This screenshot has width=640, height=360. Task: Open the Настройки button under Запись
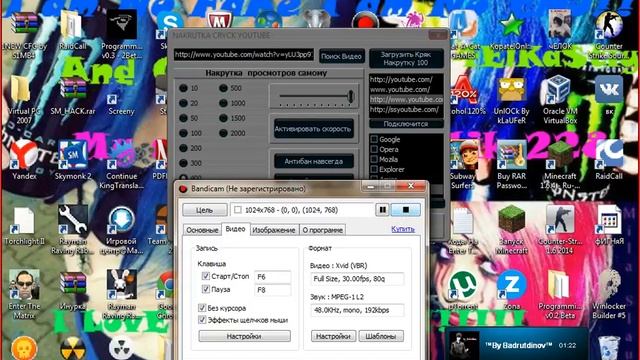244,336
